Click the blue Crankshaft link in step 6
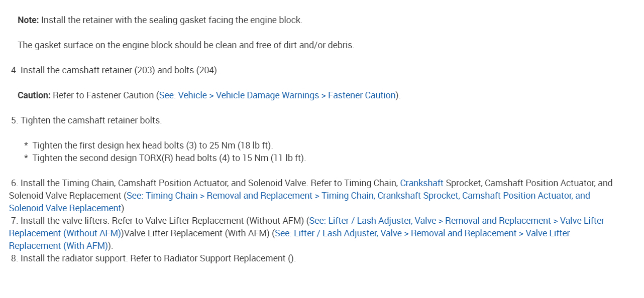Screen dimensions: 644x298 pyautogui.click(x=421, y=183)
